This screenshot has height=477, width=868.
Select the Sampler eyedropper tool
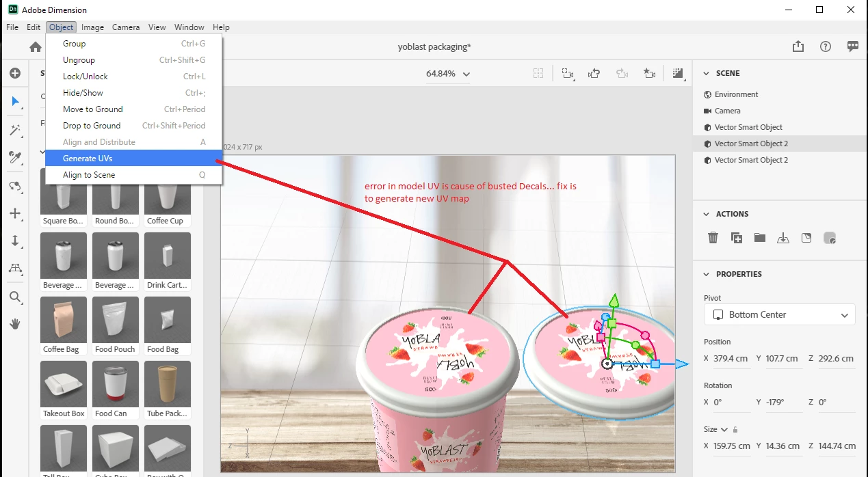pyautogui.click(x=15, y=158)
